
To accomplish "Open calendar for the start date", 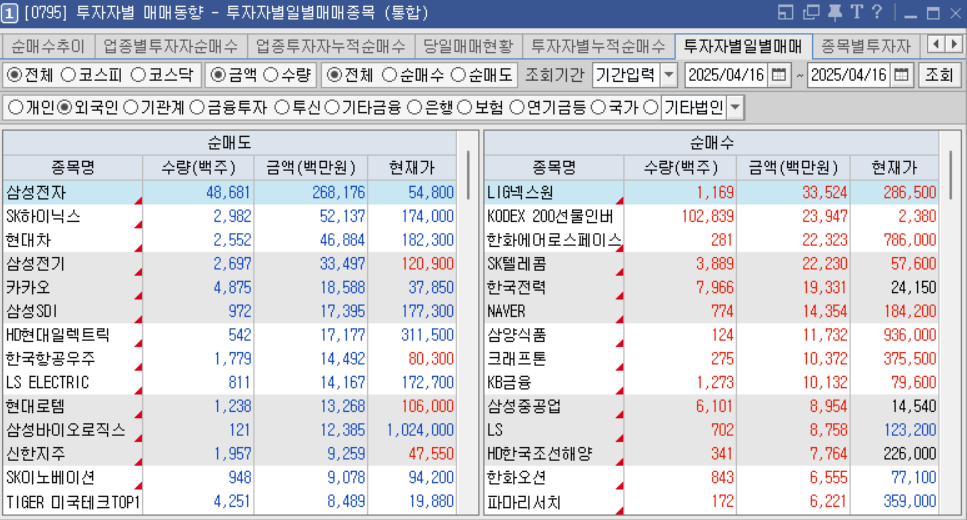I will pos(780,75).
